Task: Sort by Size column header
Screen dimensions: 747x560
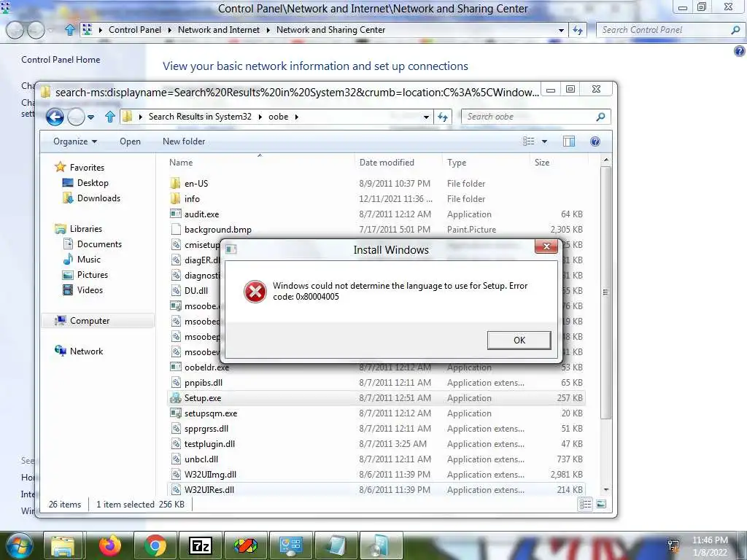Action: [557, 163]
